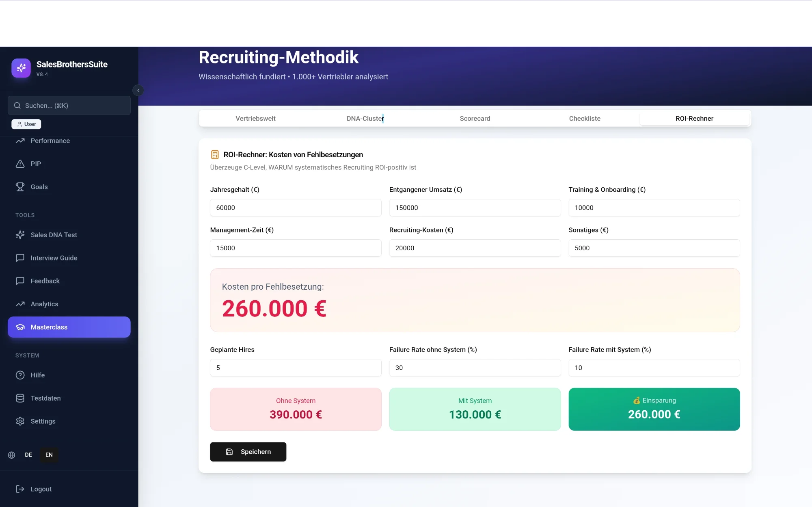The width and height of the screenshot is (812, 507).
Task: Go to the Analytics page
Action: [44, 304]
